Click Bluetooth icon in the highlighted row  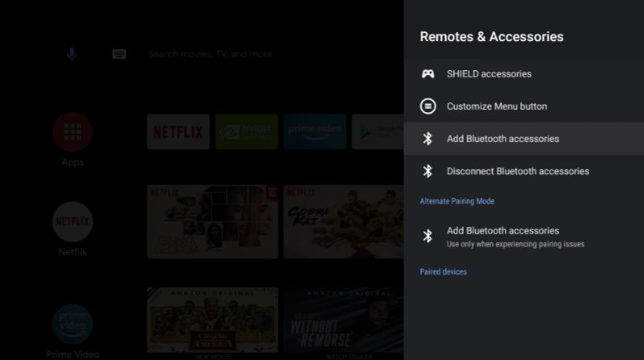[427, 139]
